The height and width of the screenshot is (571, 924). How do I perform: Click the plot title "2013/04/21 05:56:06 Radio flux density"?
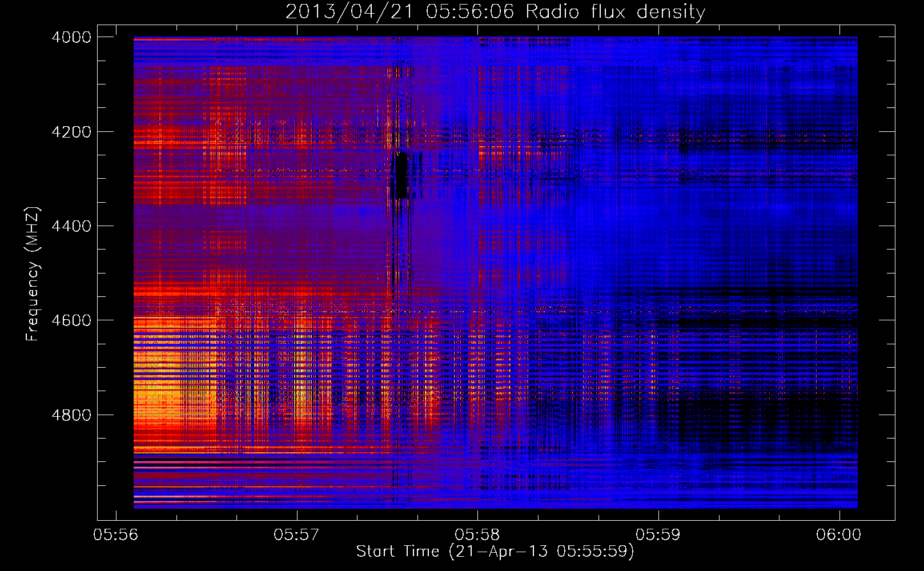click(x=495, y=11)
